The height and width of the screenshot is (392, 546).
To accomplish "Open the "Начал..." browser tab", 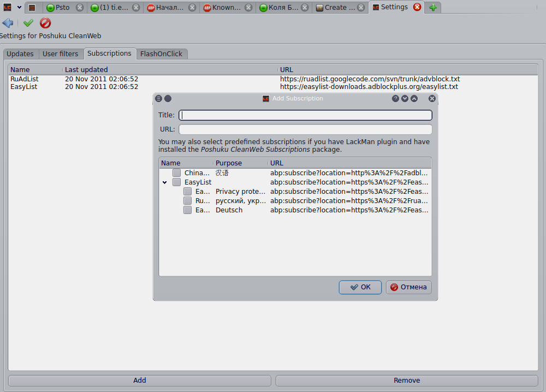I will [166, 7].
